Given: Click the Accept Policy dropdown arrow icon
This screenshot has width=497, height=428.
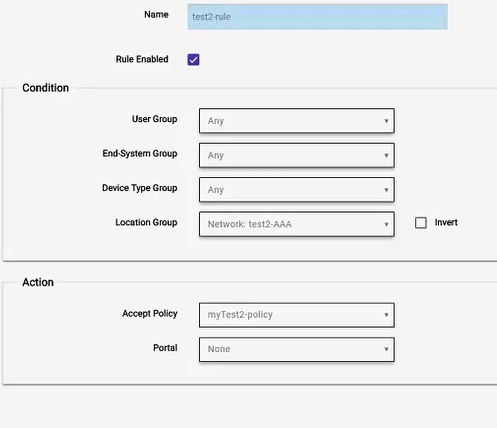Looking at the screenshot, I should [386, 315].
